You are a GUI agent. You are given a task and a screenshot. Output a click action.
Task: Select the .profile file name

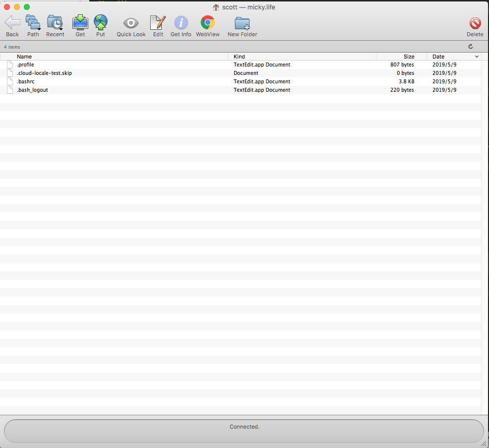coord(26,64)
